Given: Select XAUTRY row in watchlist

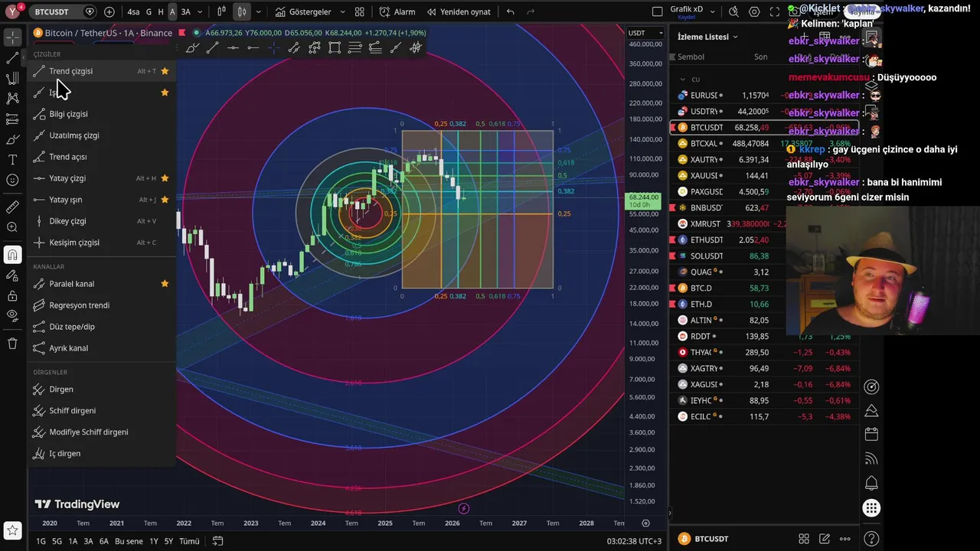Looking at the screenshot, I should click(764, 160).
